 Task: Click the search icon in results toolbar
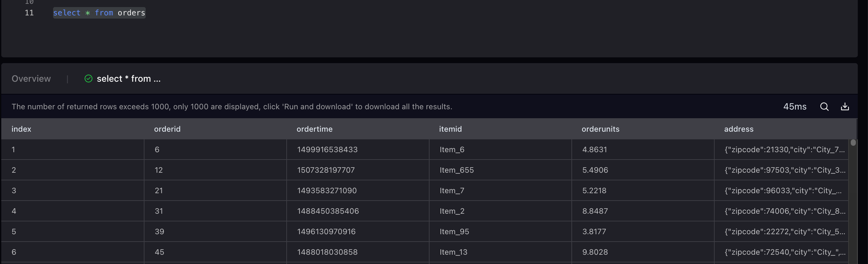pyautogui.click(x=824, y=107)
